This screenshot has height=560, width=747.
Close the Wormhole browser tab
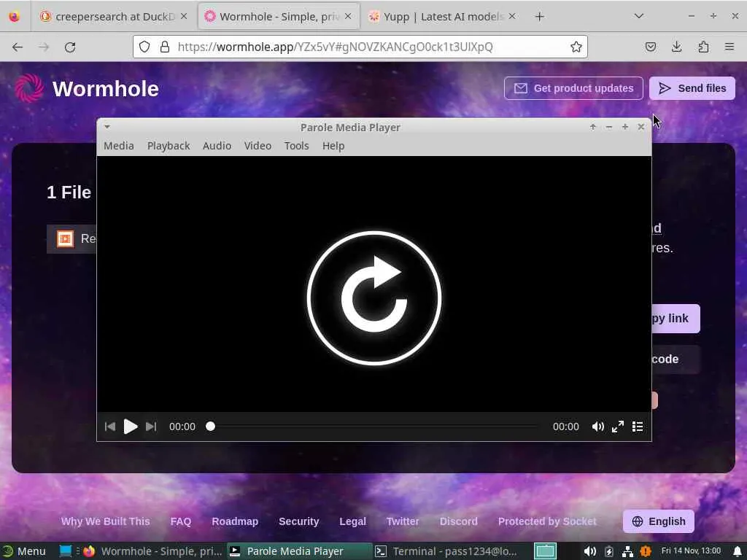click(x=348, y=16)
